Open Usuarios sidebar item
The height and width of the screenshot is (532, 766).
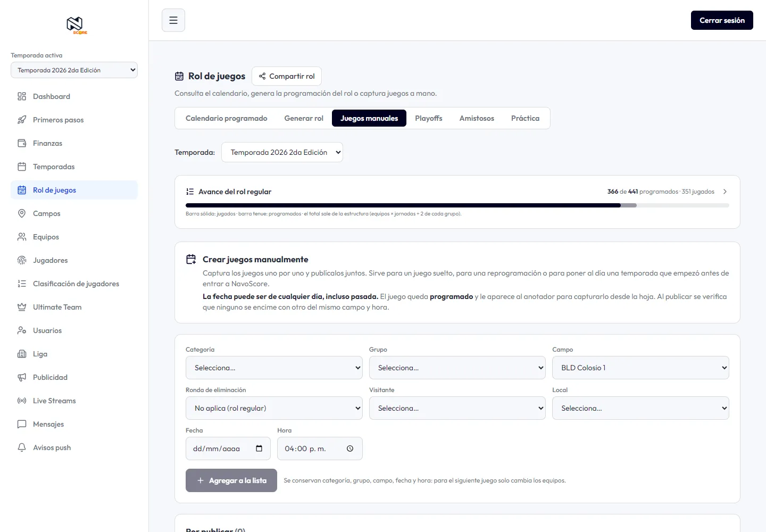[x=74, y=330]
